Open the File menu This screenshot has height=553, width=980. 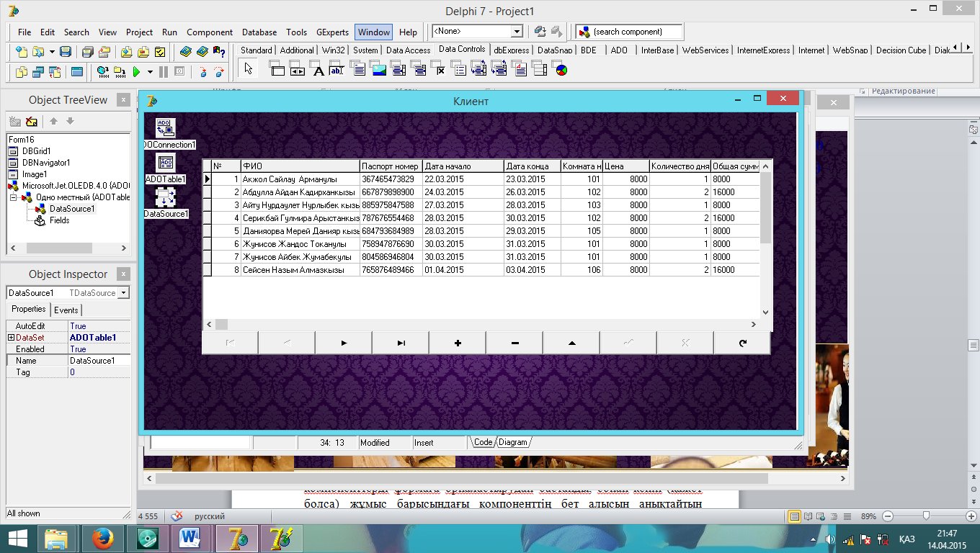pyautogui.click(x=24, y=32)
